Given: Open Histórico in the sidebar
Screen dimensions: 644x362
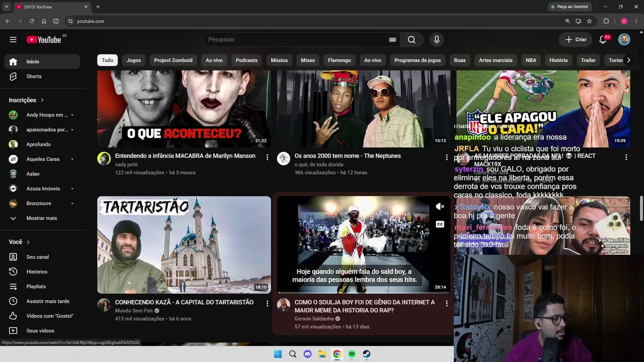Looking at the screenshot, I should [42, 271].
